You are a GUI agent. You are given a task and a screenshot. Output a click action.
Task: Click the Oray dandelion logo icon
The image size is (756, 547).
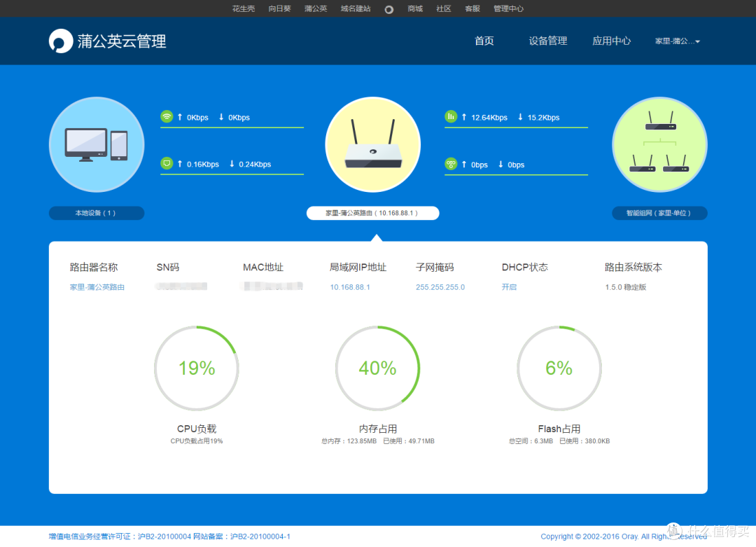[61, 41]
